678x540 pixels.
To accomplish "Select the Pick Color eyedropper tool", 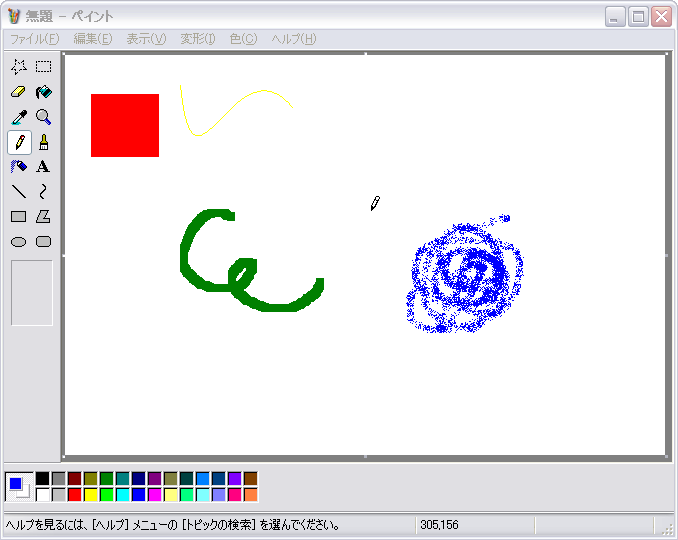I will (x=19, y=117).
